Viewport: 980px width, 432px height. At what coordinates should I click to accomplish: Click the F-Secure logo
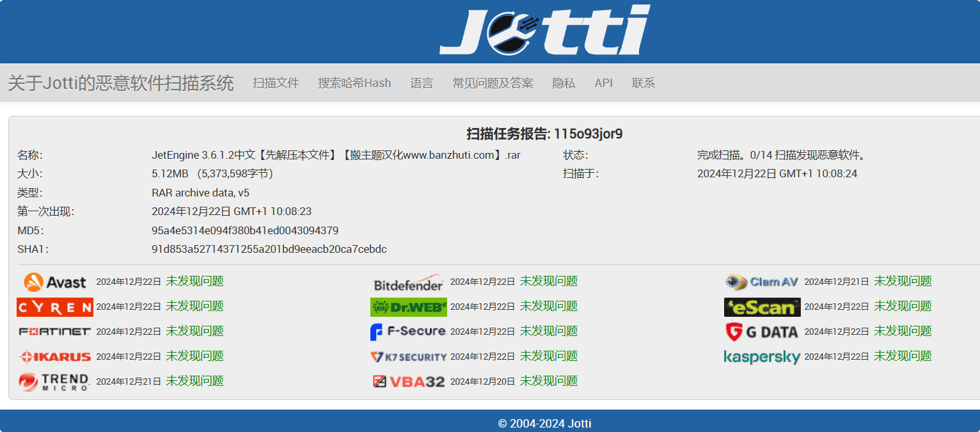[408, 332]
